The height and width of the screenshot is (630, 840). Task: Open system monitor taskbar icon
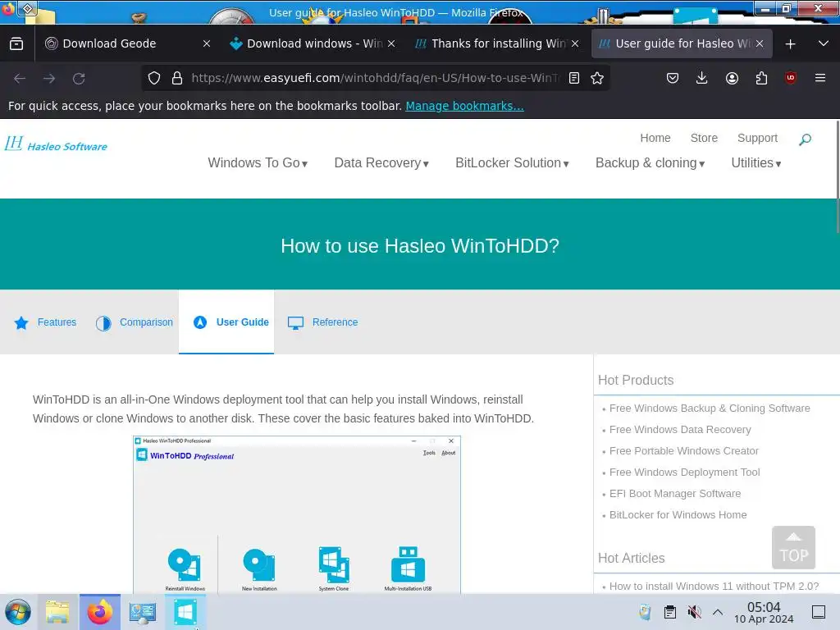(x=143, y=612)
